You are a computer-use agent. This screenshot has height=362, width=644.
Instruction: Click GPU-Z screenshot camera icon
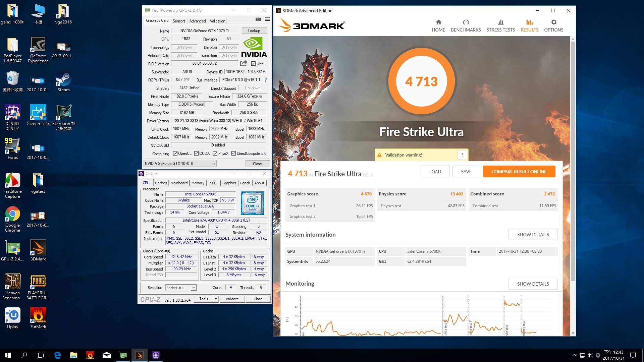(x=258, y=19)
